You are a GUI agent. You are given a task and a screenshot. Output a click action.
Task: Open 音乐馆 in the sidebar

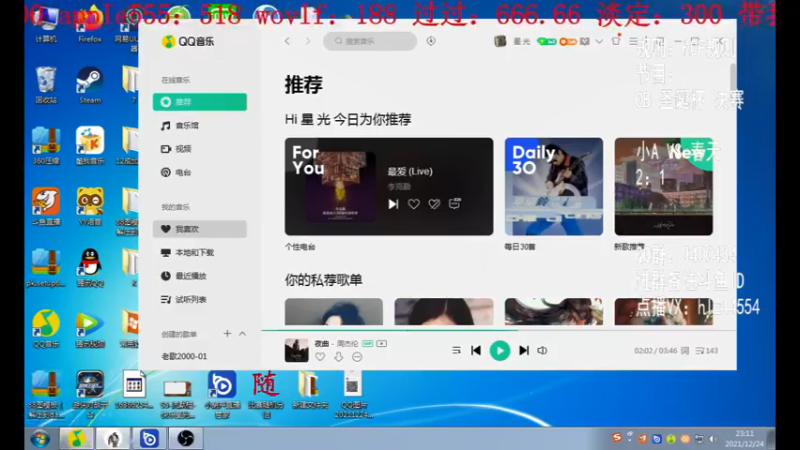click(x=199, y=126)
